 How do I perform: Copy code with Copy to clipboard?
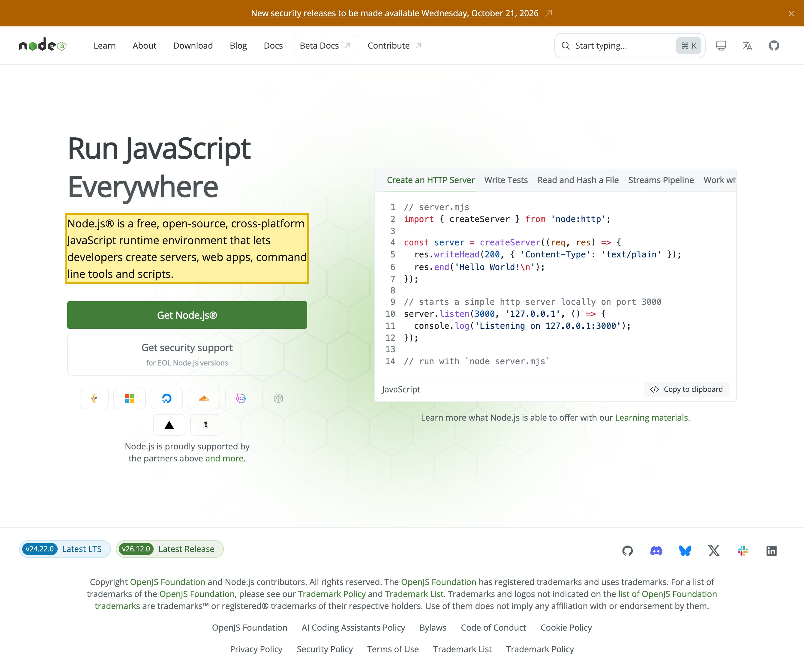(686, 389)
